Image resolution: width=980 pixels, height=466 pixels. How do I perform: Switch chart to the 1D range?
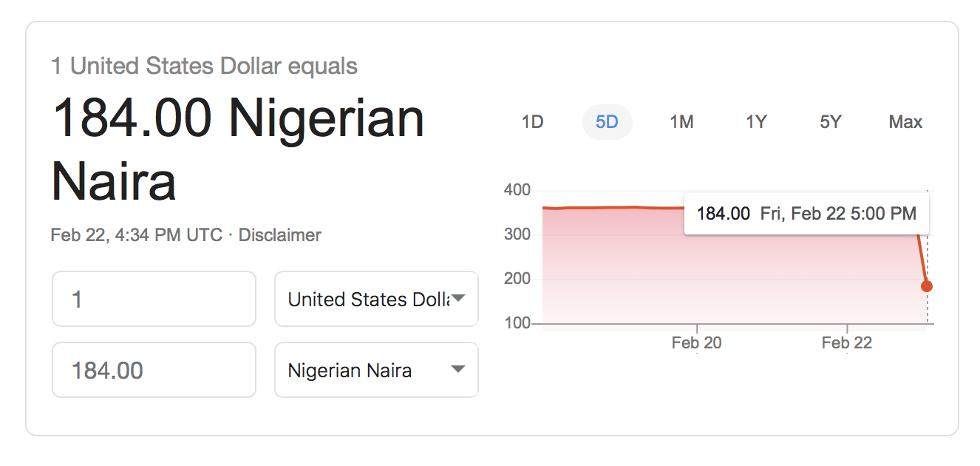tap(532, 122)
